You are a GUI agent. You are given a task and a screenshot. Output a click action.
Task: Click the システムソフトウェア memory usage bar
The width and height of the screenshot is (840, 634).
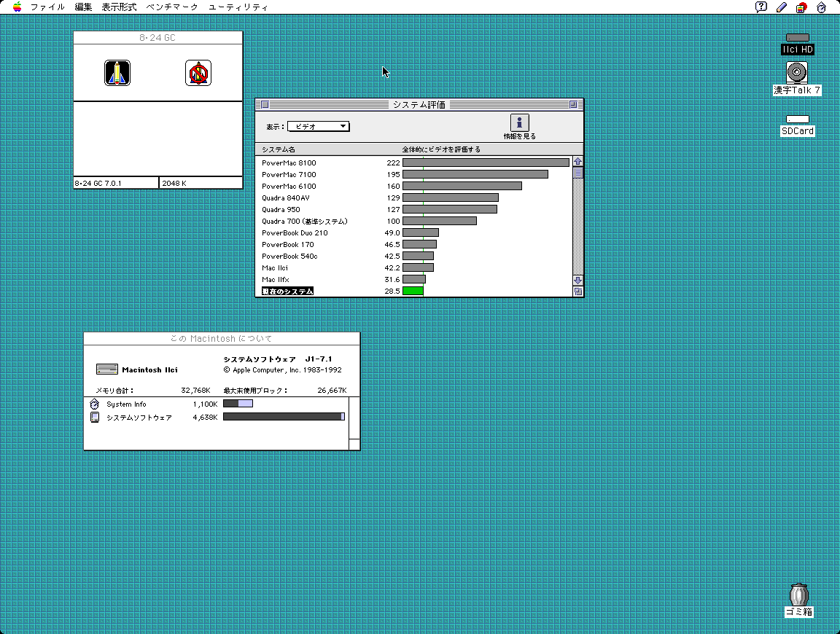point(284,417)
